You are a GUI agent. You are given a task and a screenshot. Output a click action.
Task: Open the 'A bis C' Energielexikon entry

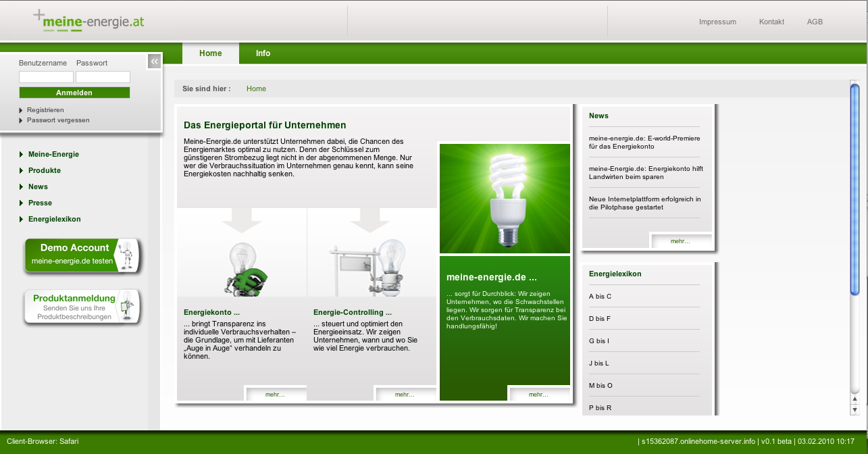(600, 297)
